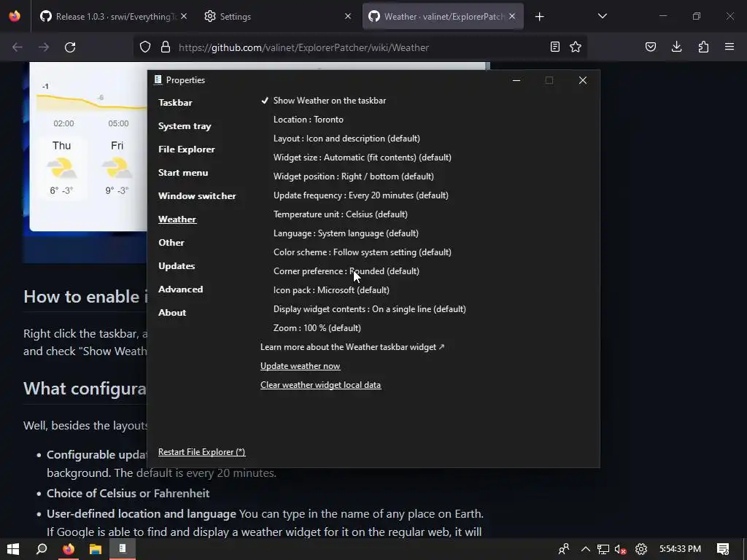Open the Display widget contents dropdown
The image size is (747, 560).
(370, 309)
